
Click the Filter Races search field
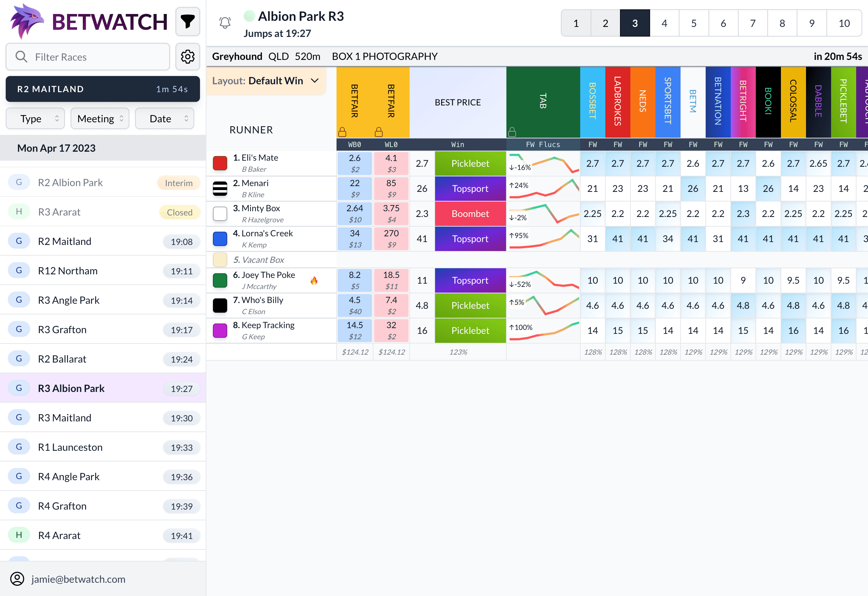[x=88, y=57]
